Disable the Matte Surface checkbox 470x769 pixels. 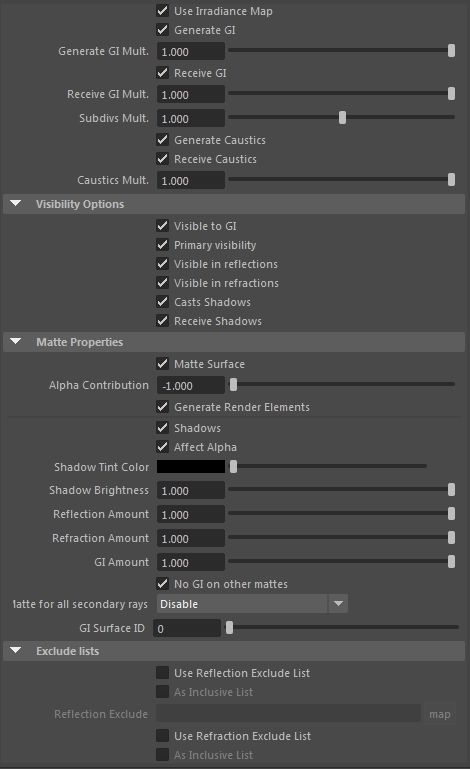click(x=162, y=364)
